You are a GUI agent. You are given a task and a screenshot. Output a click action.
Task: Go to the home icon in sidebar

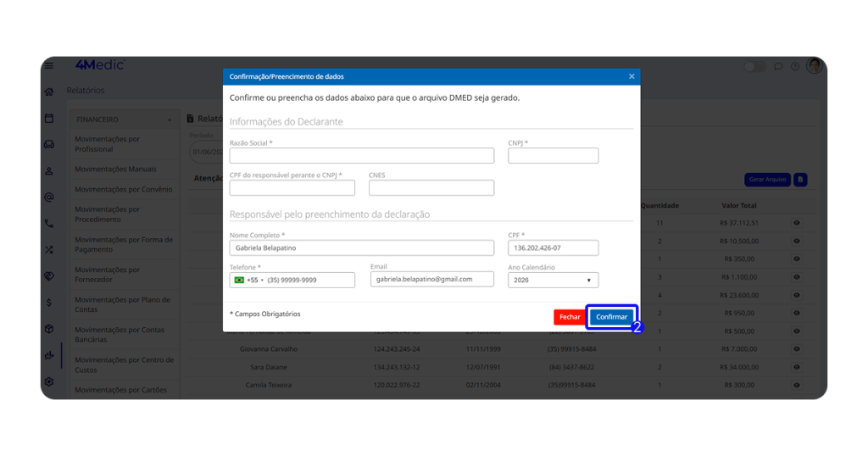49,92
